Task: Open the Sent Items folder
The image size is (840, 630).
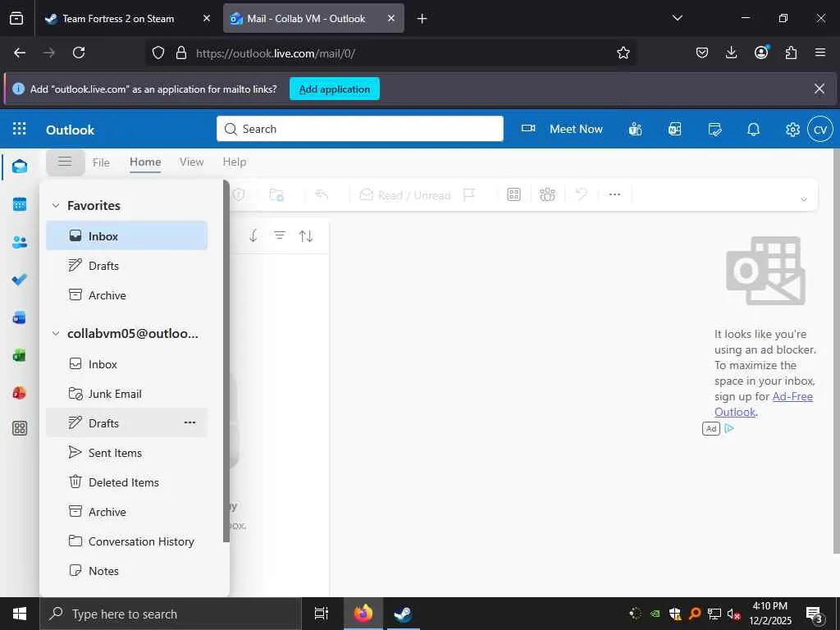Action: 126,453
